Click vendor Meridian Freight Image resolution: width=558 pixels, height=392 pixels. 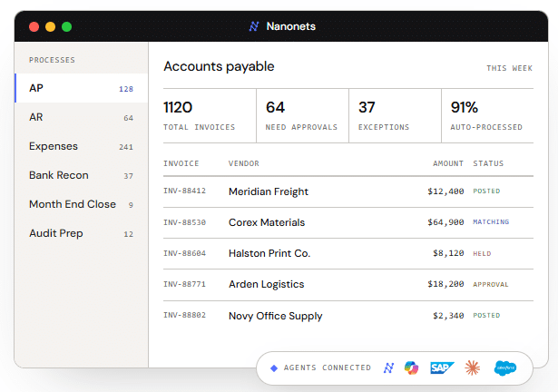[269, 191]
